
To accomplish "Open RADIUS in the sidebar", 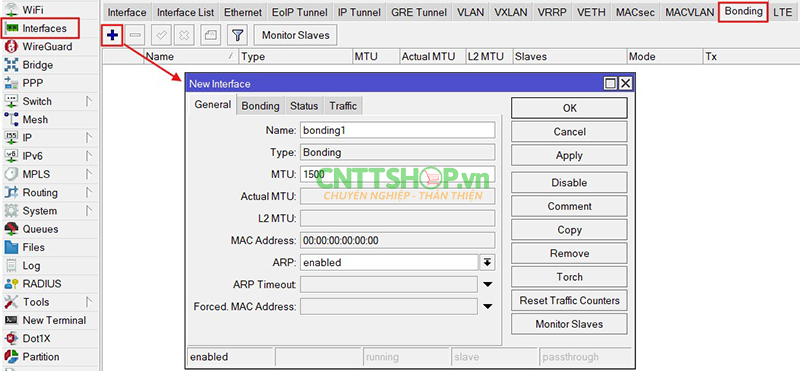I will pos(41,284).
